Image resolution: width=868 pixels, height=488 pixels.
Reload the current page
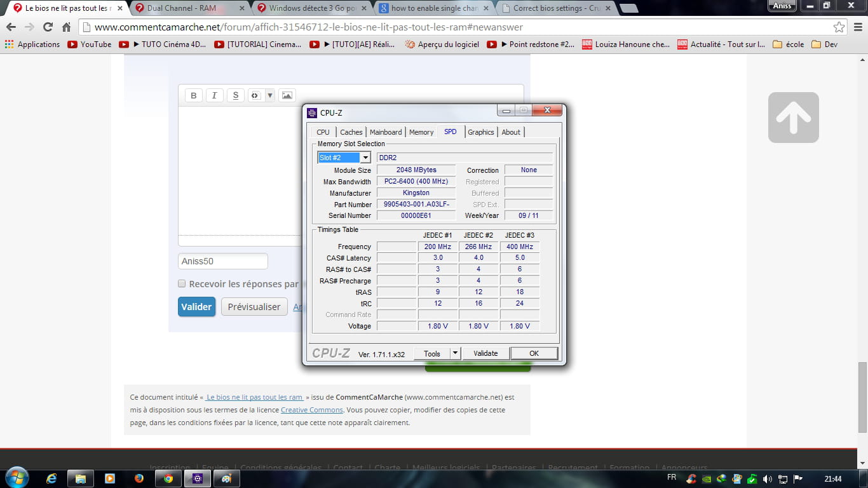[48, 27]
